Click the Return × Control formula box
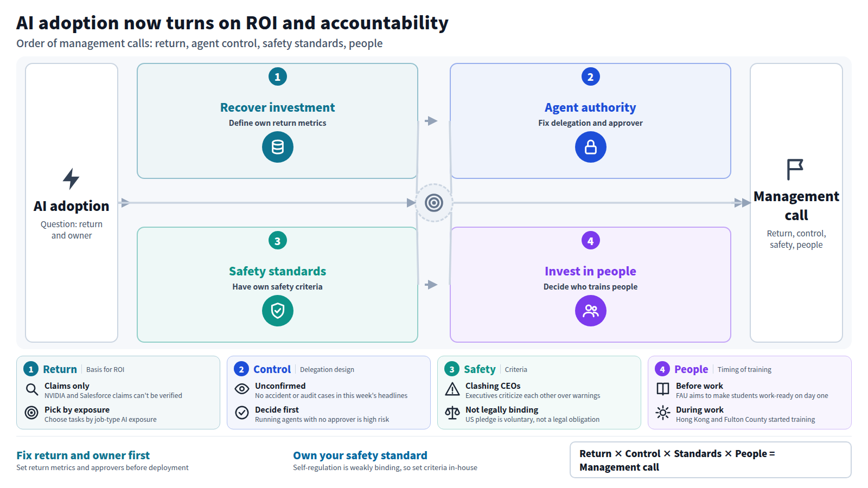 710,460
